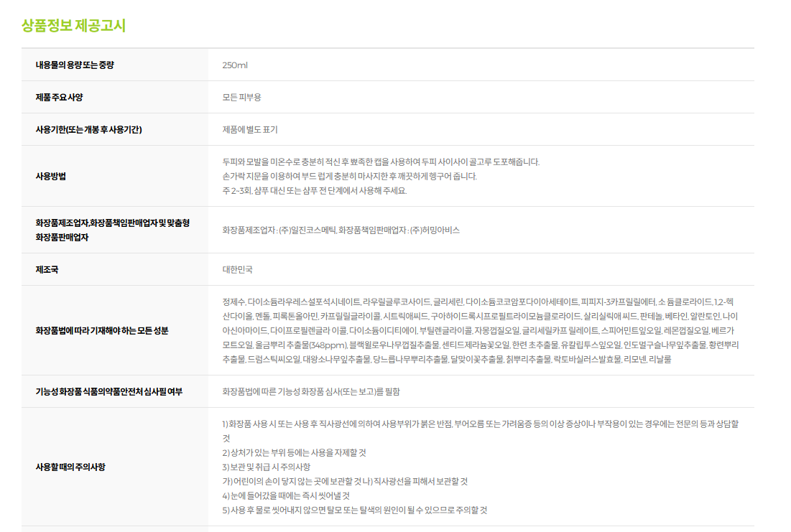Select the 사용할 때의 주의사항 label
Screen dimensions: 791x532
tap(70, 467)
